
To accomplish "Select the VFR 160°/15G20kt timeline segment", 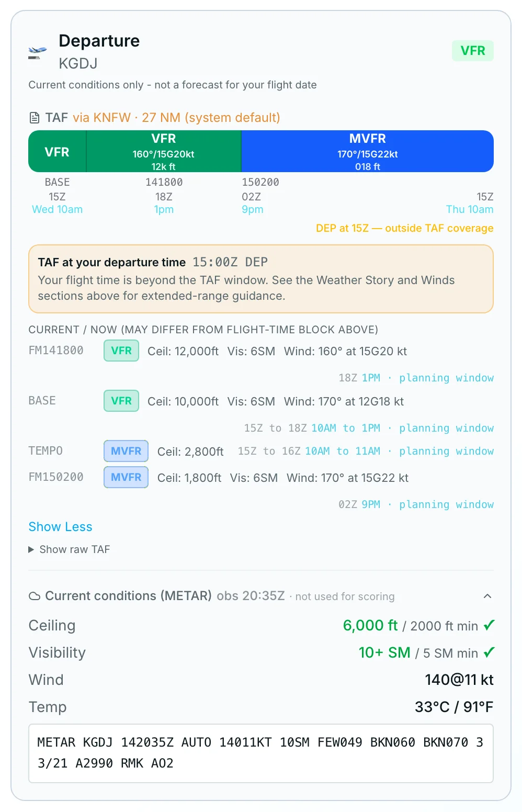I will click(163, 151).
